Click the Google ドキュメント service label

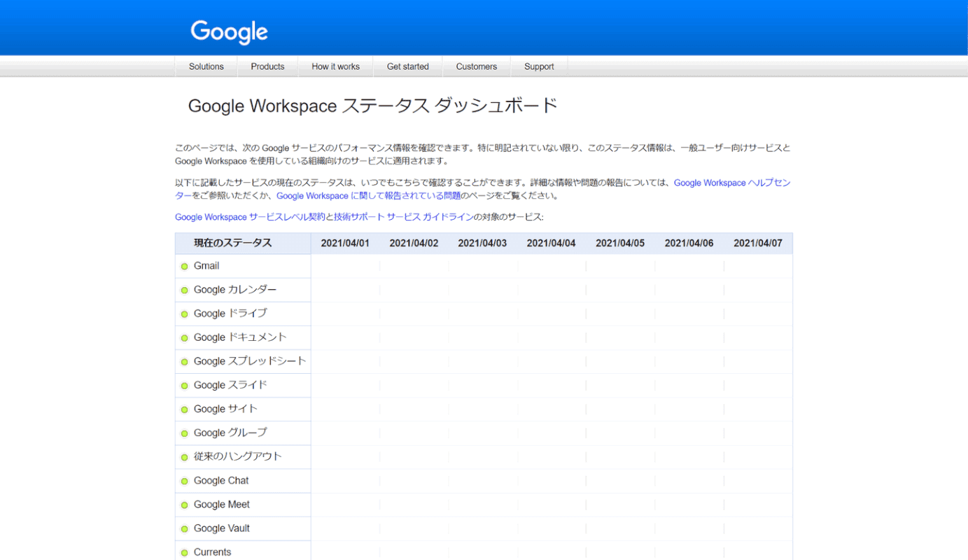pyautogui.click(x=240, y=337)
